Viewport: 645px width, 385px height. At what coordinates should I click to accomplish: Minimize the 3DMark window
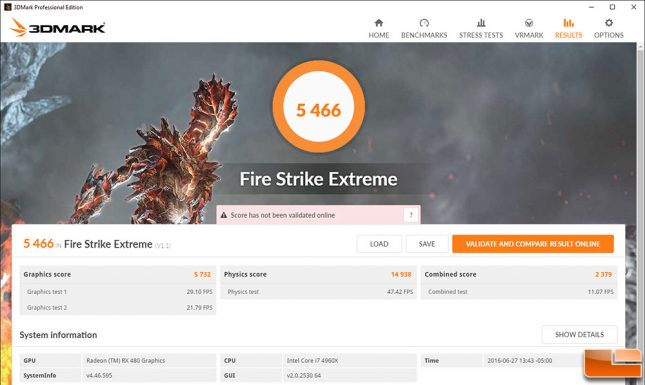pyautogui.click(x=592, y=7)
